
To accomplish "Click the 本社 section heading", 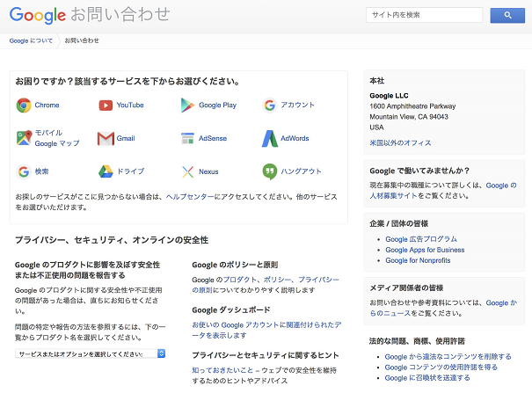I will 377,81.
